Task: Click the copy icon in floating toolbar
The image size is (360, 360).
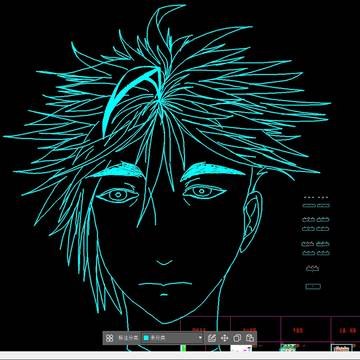Action: tap(237, 338)
